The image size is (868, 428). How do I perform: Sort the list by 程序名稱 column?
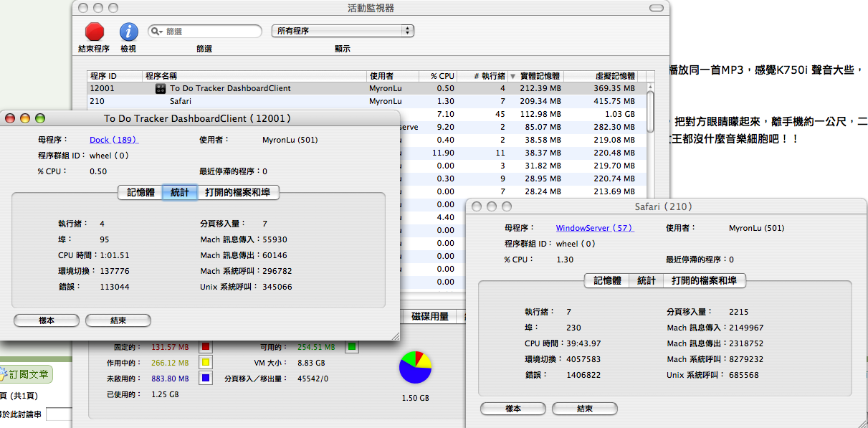pyautogui.click(x=254, y=76)
